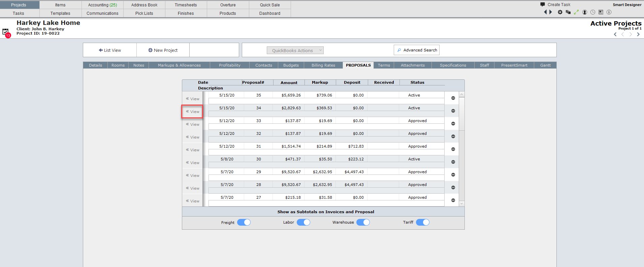View proposal 31
644x267 pixels.
[x=192, y=150]
